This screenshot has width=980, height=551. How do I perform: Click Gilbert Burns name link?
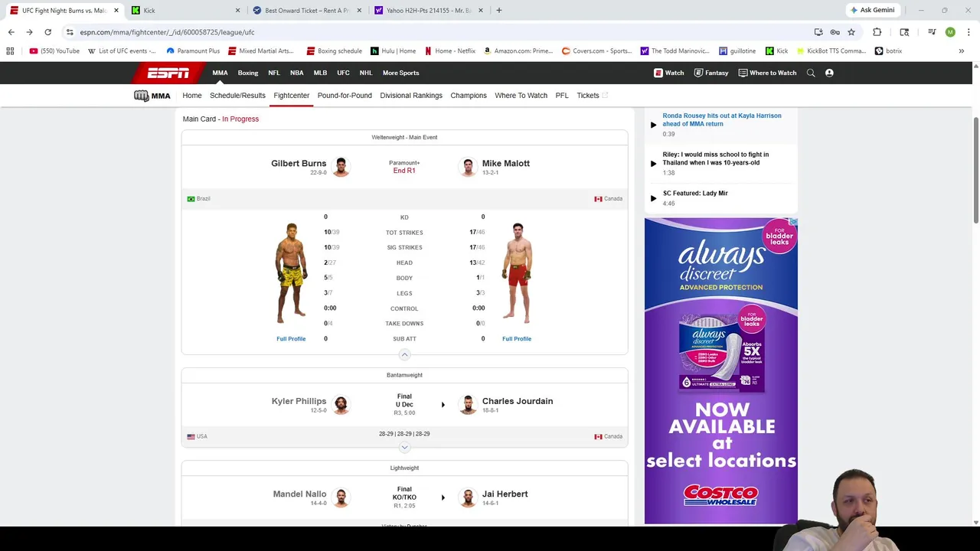(x=299, y=163)
